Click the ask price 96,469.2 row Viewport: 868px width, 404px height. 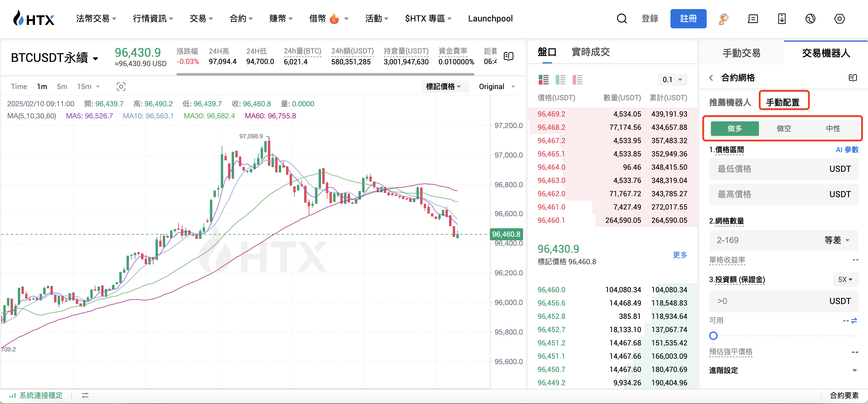pos(612,114)
